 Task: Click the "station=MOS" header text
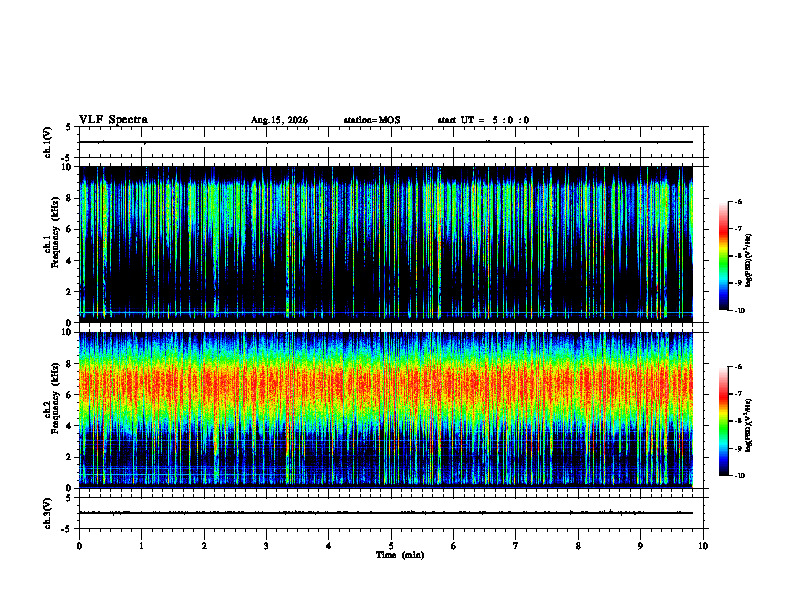(372, 120)
